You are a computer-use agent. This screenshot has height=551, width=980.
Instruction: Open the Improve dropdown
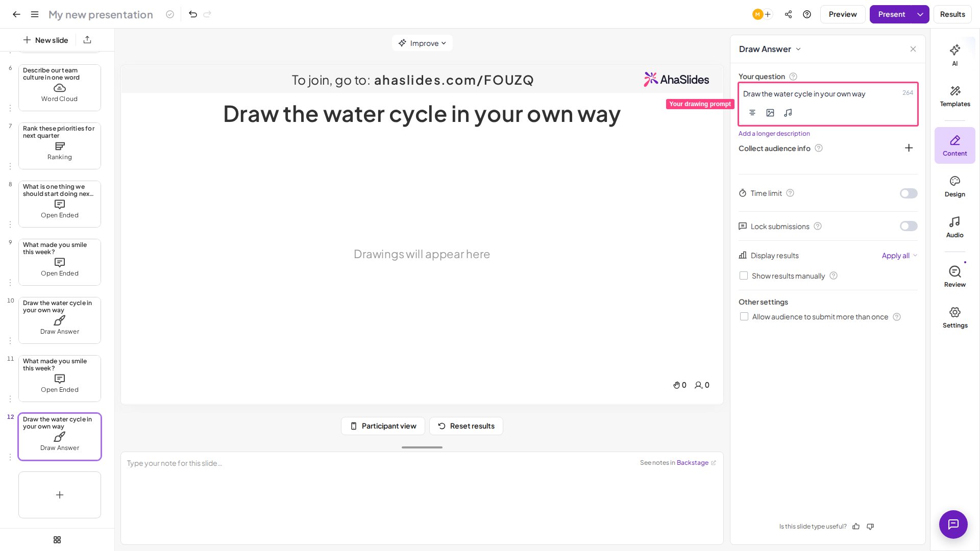coord(422,43)
